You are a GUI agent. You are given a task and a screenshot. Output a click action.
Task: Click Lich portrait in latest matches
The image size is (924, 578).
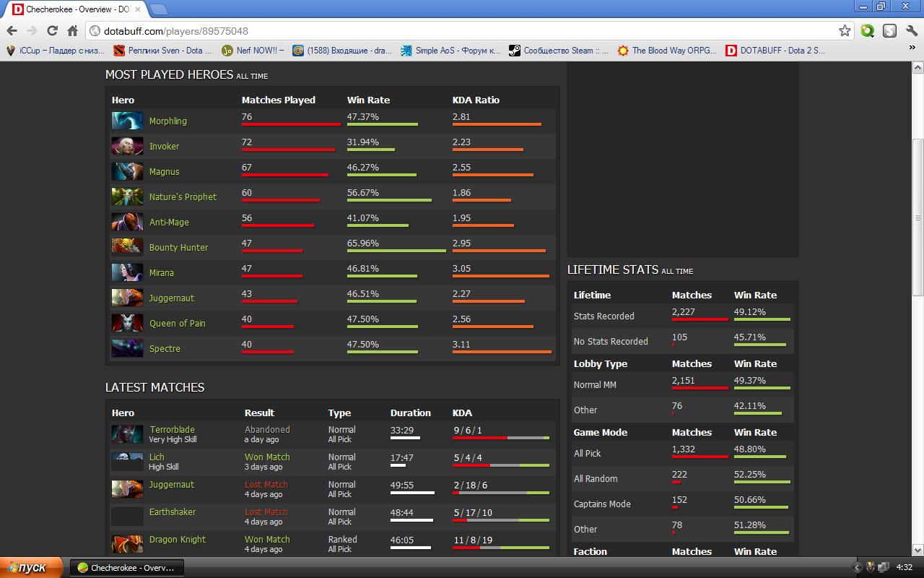click(127, 461)
